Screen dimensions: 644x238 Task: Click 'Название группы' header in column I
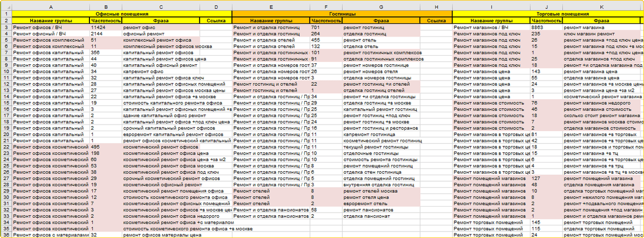(x=491, y=21)
